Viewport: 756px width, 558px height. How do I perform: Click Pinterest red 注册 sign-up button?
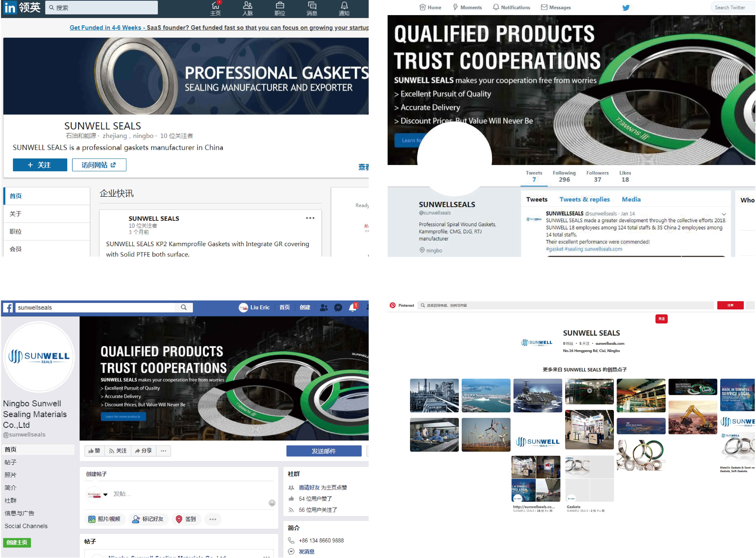click(730, 305)
